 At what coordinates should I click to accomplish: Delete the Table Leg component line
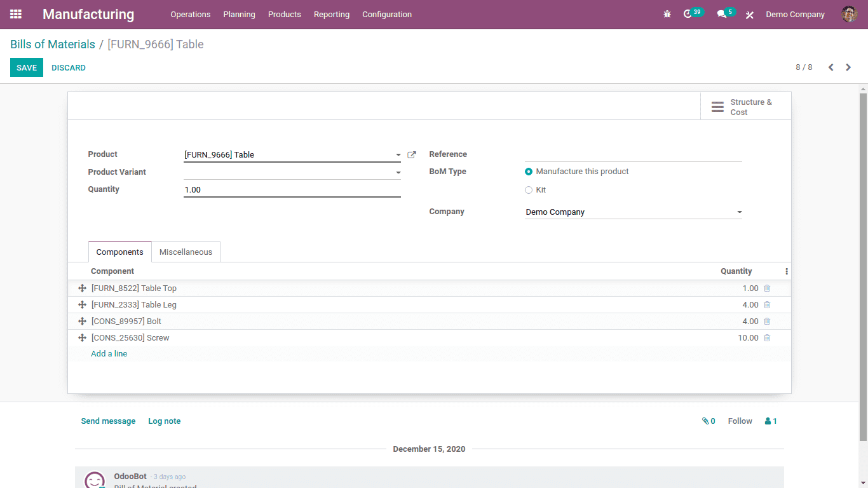pos(767,305)
